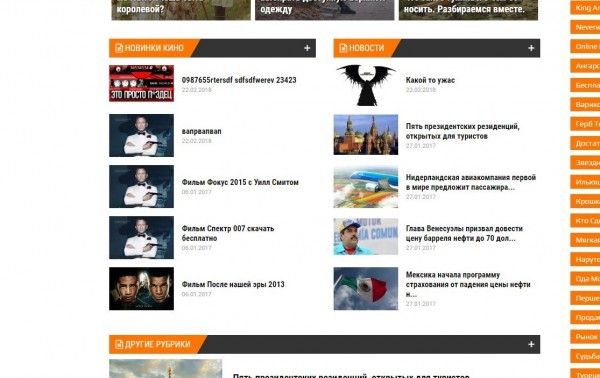The height and width of the screenshot is (378, 600).
Task: Open Фильм Фокус 2015 с Уилл Смитом
Action: pyautogui.click(x=240, y=182)
